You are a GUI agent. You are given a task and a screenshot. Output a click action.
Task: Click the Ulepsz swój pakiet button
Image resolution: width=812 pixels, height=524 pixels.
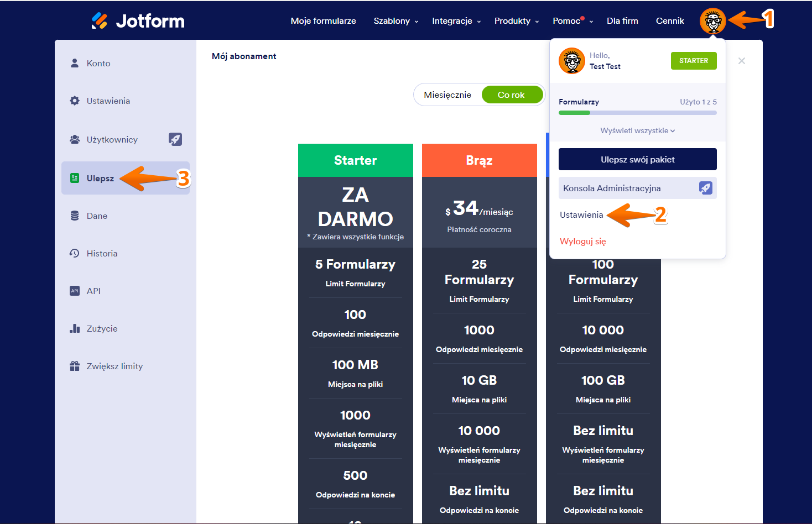point(638,159)
